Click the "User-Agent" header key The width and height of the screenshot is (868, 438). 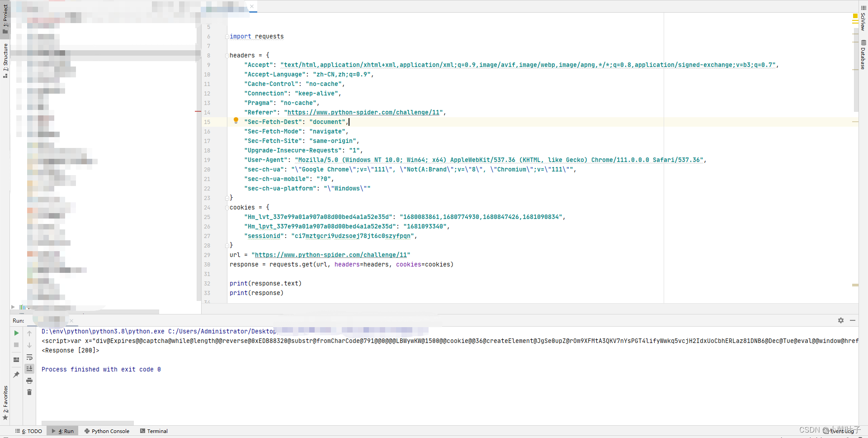(266, 160)
